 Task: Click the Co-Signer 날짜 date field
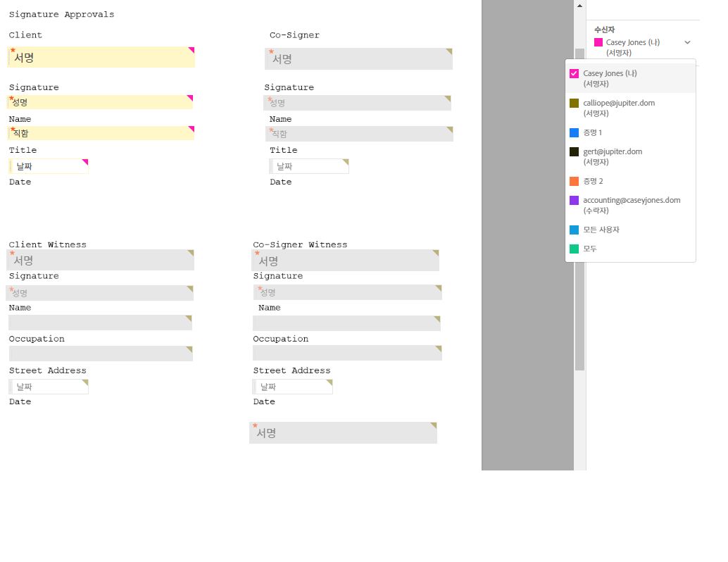tap(309, 166)
